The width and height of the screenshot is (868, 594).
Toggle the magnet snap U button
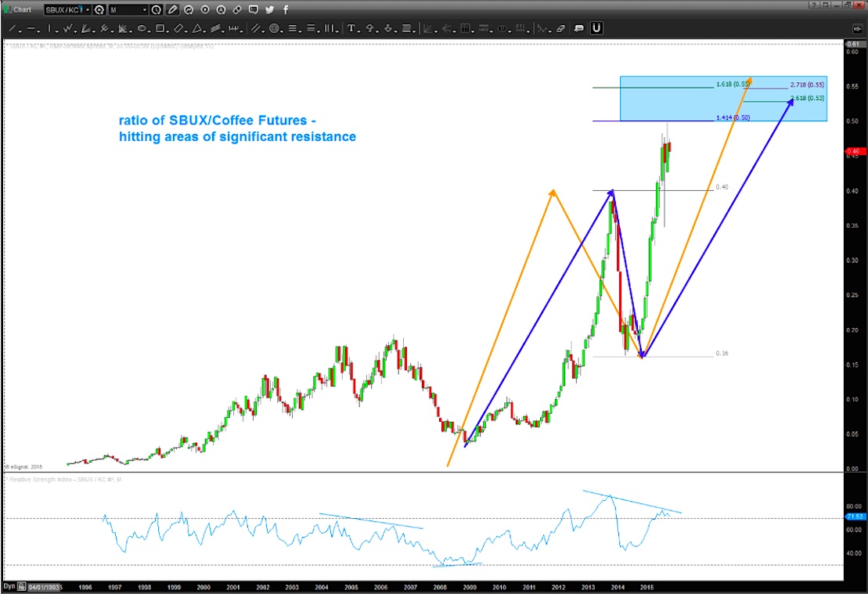(596, 28)
